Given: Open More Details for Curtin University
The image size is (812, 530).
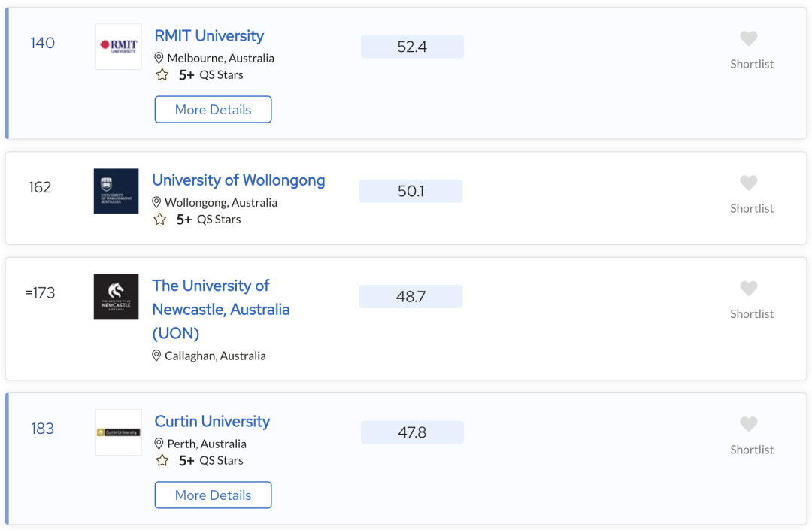Looking at the screenshot, I should [213, 495].
